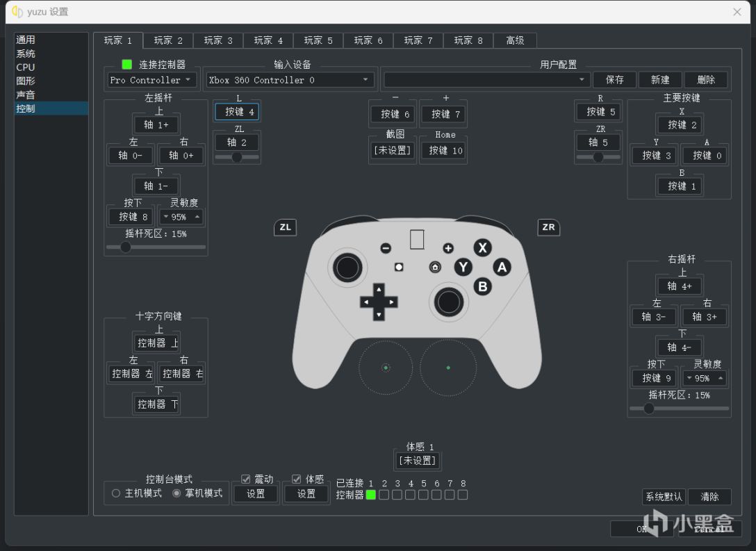Remap main X button 按键 2
This screenshot has width=756, height=551.
[680, 125]
